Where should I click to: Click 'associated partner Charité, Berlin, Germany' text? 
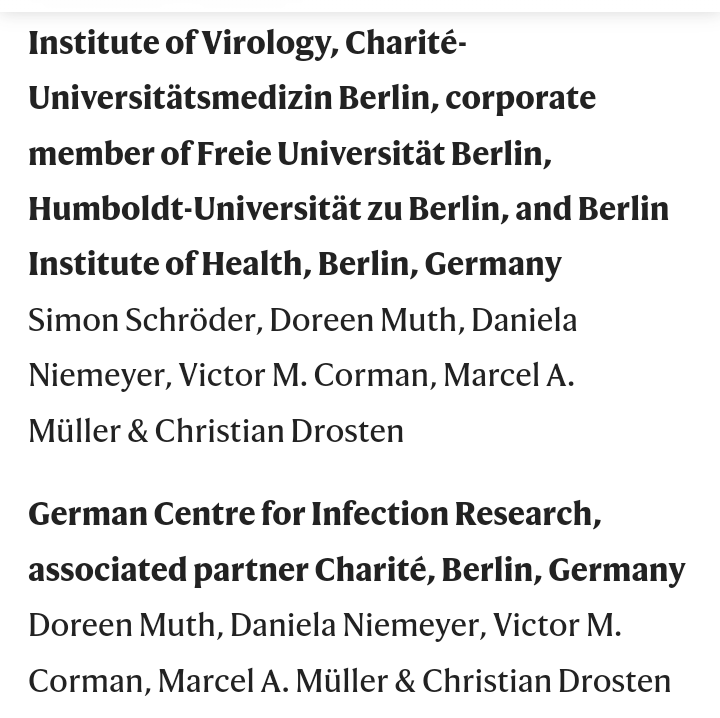pyautogui.click(x=356, y=570)
